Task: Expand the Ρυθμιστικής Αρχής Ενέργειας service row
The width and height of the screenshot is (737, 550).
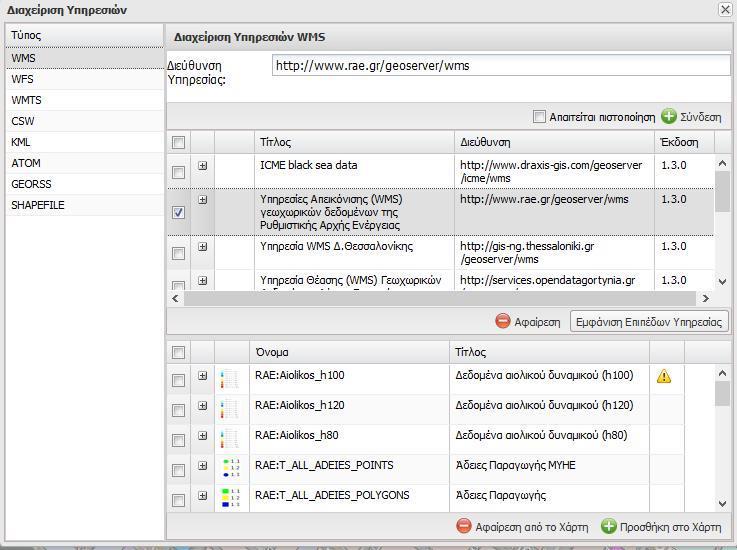Action: [x=203, y=200]
